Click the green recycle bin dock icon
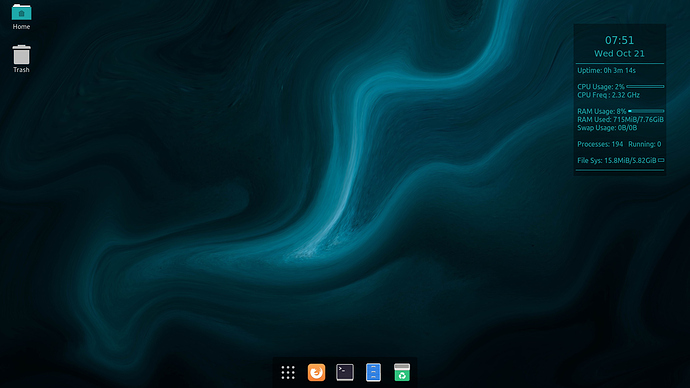Image resolution: width=690 pixels, height=388 pixels. 402,372
